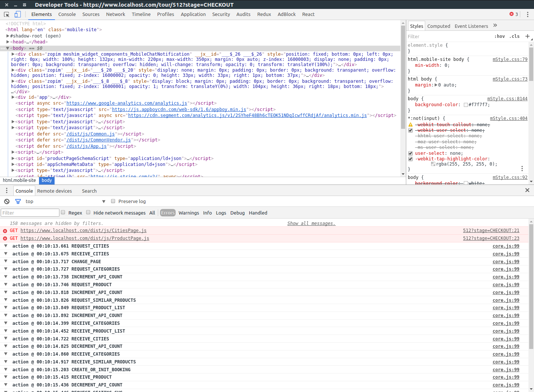This screenshot has height=392, width=534.
Task: Expand the appSchemaMetaData script node
Action: click(x=13, y=164)
